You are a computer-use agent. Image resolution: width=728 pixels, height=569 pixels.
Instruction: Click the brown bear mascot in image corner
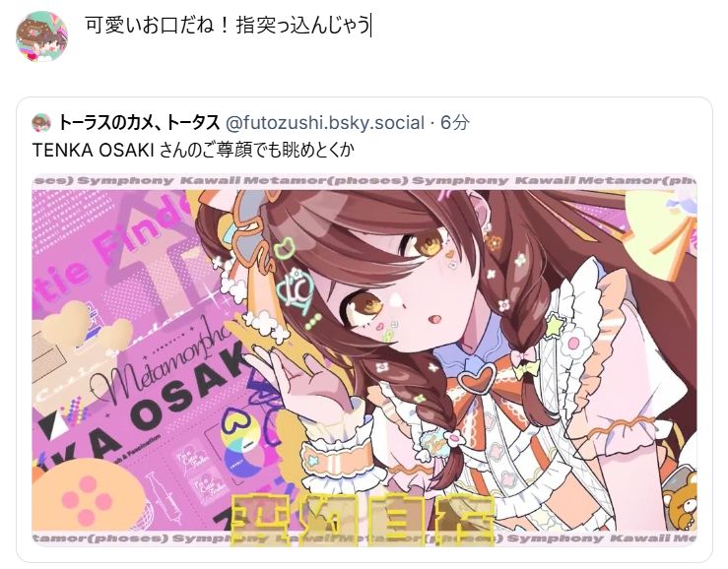pos(680,502)
